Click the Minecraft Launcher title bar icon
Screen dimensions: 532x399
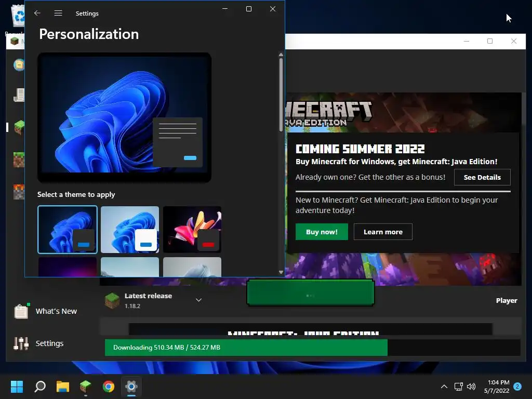(15, 42)
